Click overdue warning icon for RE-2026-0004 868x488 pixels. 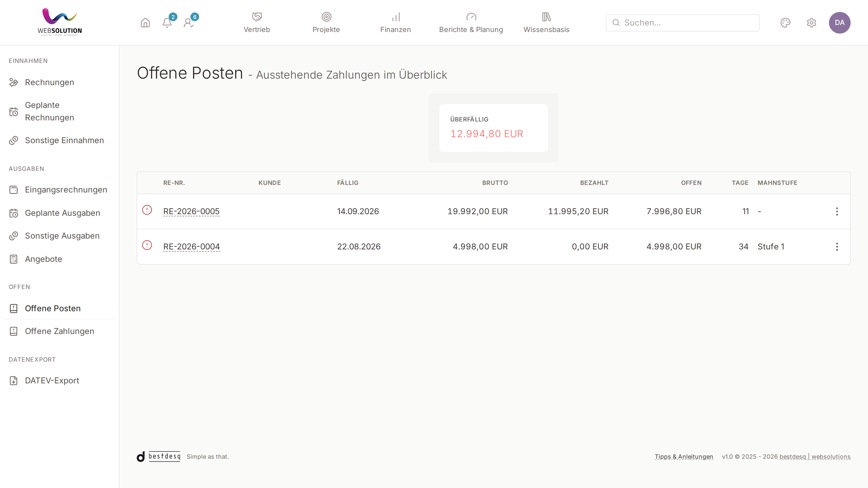147,245
